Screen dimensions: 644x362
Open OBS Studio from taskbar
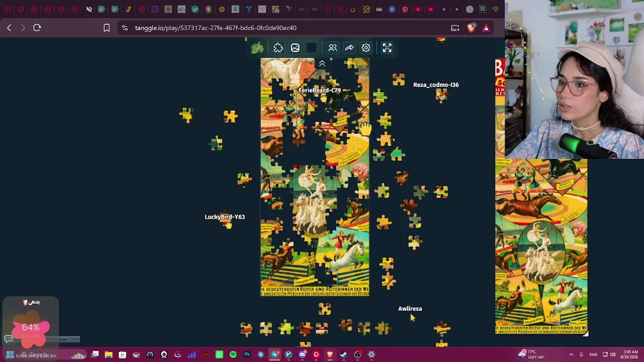pos(358,354)
